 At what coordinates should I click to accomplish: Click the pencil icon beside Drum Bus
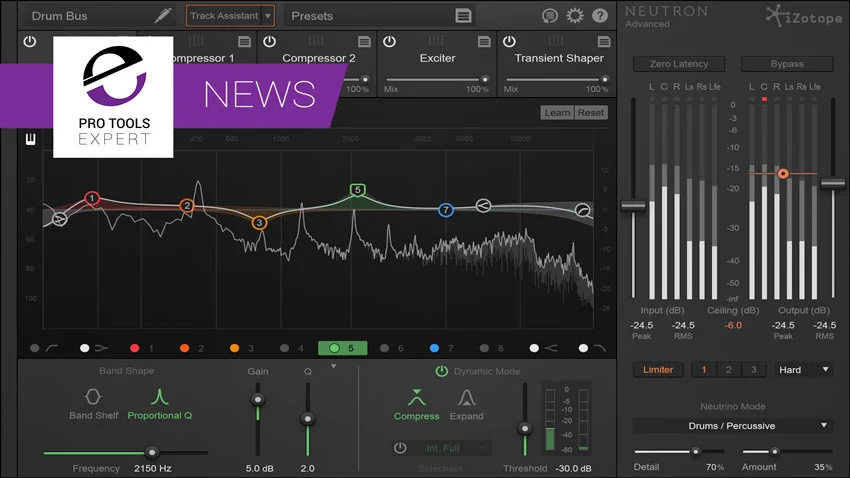163,15
